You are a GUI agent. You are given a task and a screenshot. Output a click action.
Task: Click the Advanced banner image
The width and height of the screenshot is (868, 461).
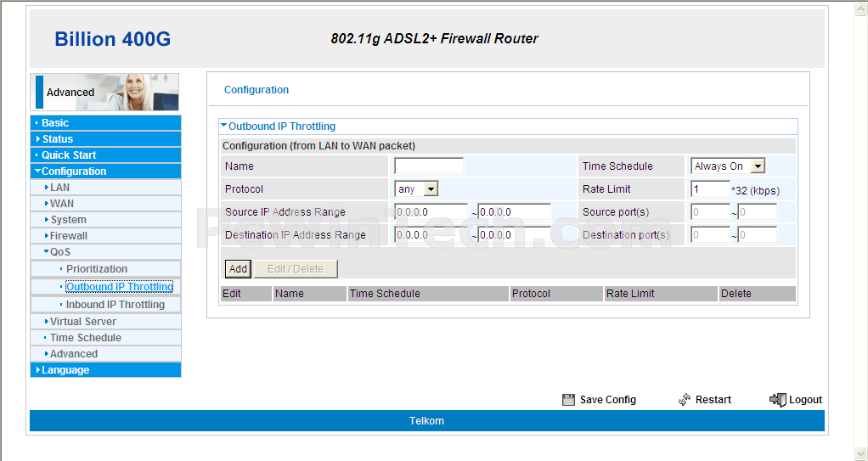pos(104,92)
